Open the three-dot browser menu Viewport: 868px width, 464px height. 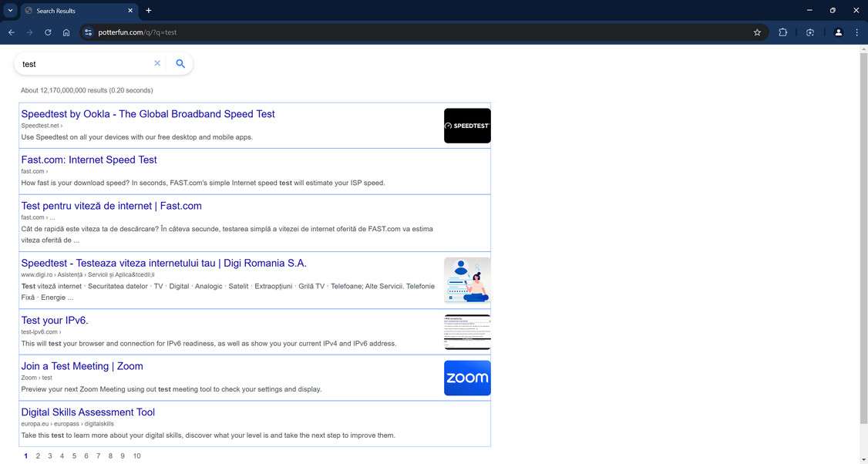click(856, 32)
